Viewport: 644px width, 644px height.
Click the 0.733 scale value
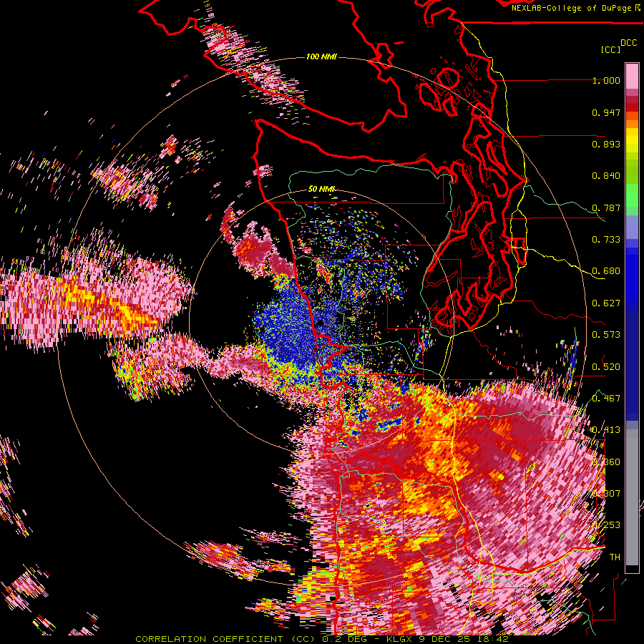(606, 240)
